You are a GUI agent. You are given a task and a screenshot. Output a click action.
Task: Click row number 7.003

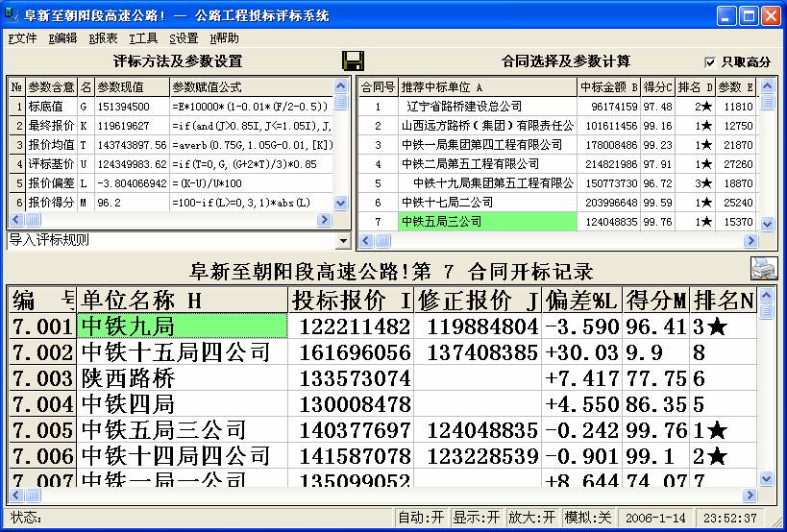(42, 378)
